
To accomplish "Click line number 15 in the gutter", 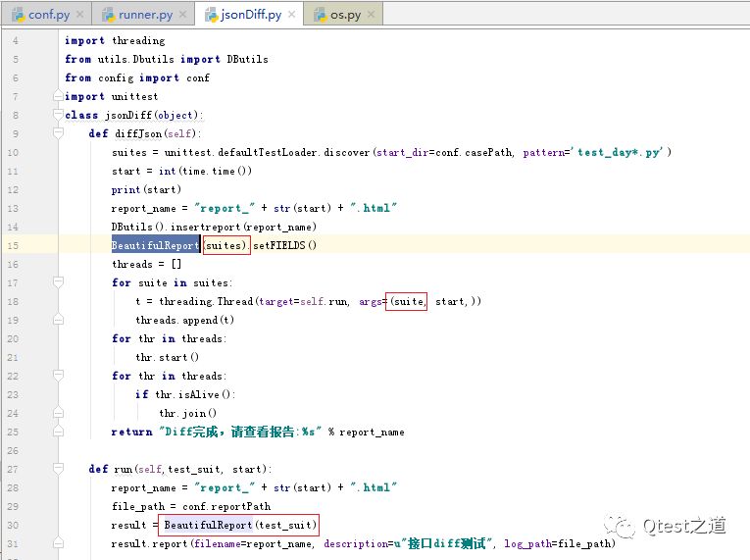I will (x=13, y=245).
